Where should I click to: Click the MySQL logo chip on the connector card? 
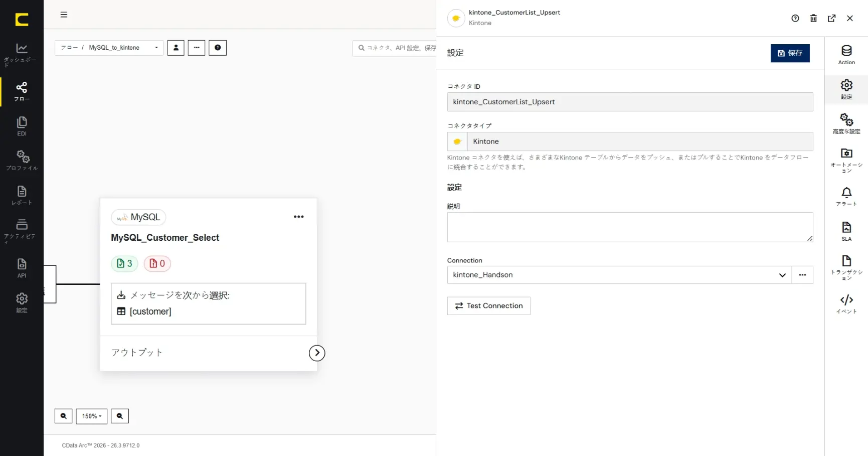pyautogui.click(x=138, y=217)
